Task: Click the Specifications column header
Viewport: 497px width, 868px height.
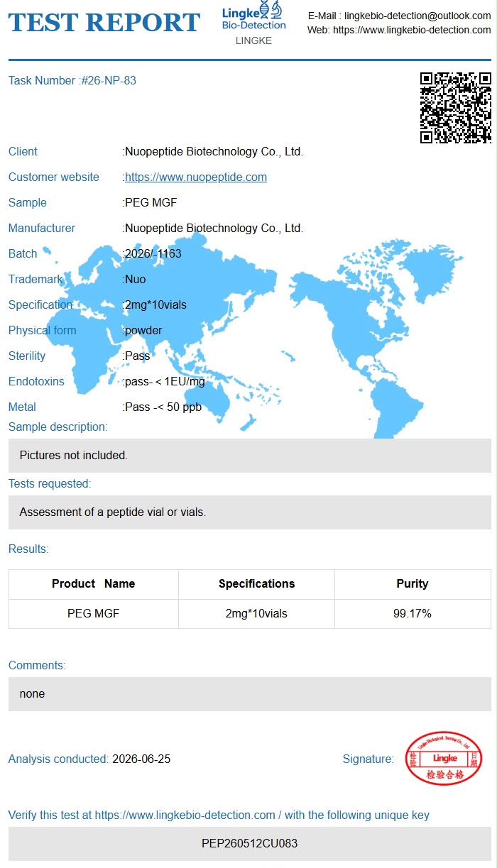Action: pos(256,584)
